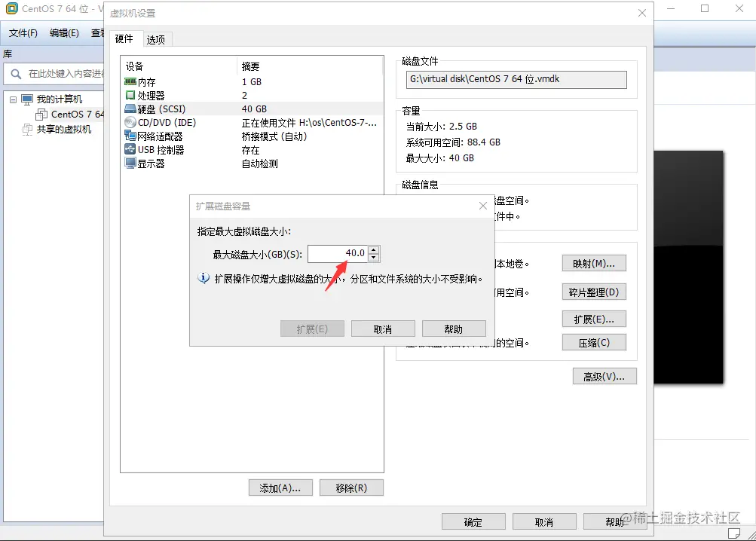Click the 碎片整理(D) button
The image size is (756, 541).
(594, 292)
